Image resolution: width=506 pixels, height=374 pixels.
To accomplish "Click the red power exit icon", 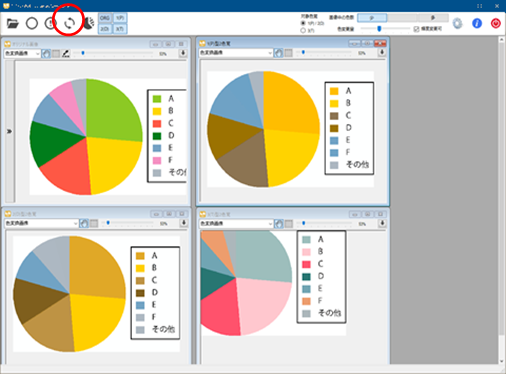I will pos(496,23).
